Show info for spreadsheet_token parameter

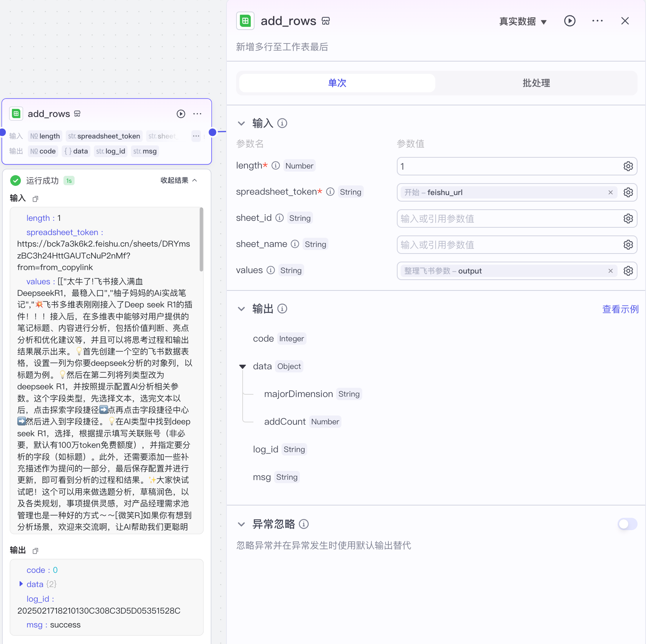click(330, 192)
